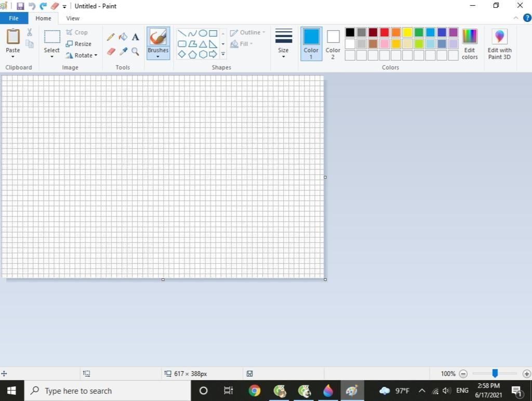The height and width of the screenshot is (401, 532).
Task: Click the Resize button
Action: point(79,44)
